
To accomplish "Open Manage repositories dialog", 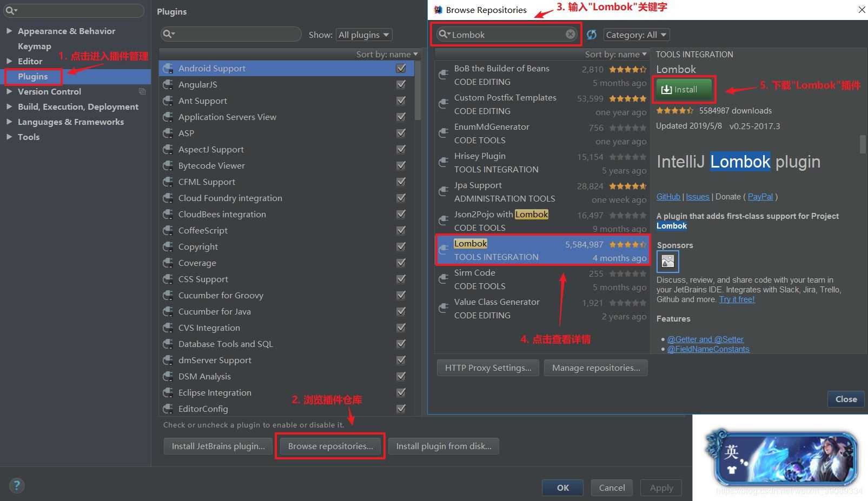I will 596,368.
